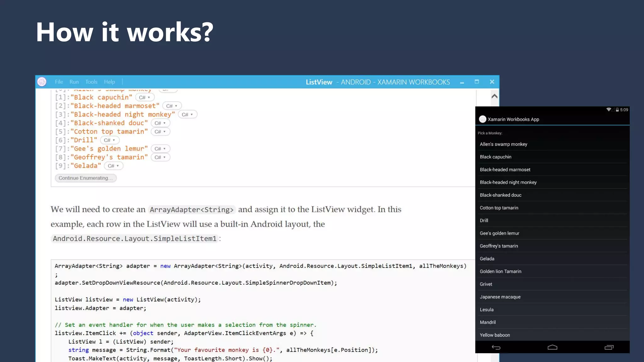Open the C# dropdown beside "Gelada"
This screenshot has height=362, width=644.
tap(113, 166)
